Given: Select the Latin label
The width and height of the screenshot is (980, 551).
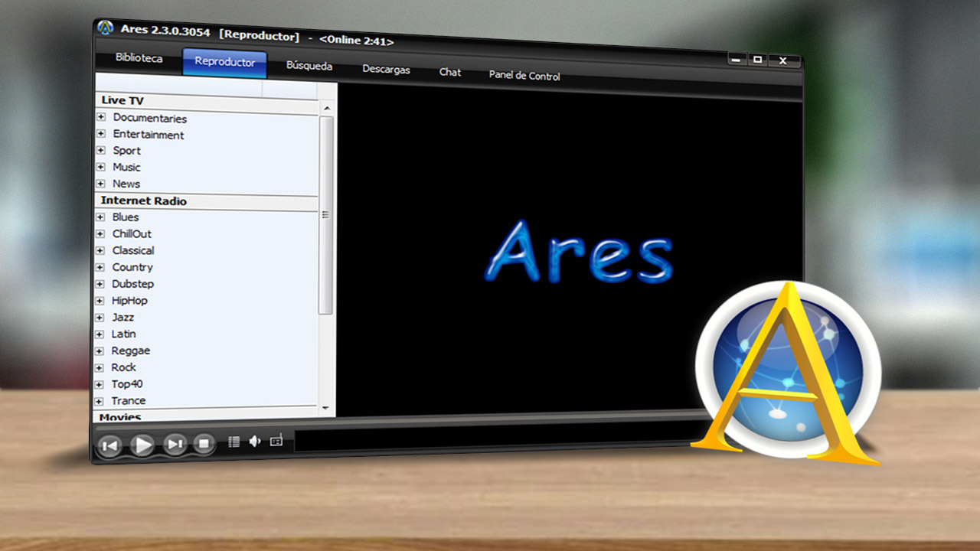Looking at the screenshot, I should pyautogui.click(x=123, y=334).
